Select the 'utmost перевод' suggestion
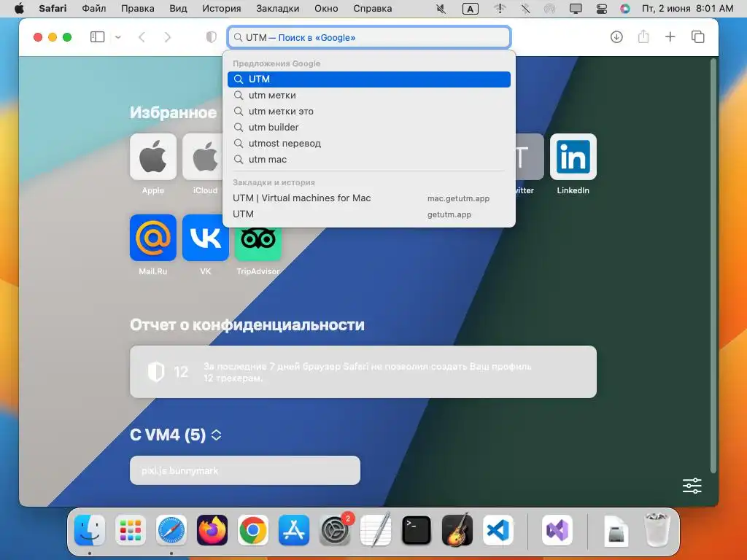Viewport: 747px width, 560px height. coord(369,144)
